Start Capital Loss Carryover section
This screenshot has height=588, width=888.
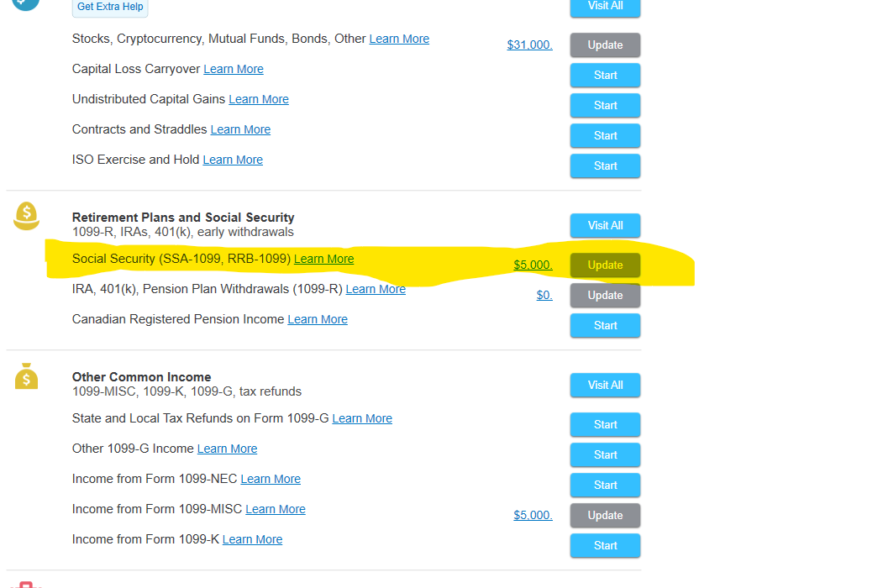pyautogui.click(x=605, y=76)
